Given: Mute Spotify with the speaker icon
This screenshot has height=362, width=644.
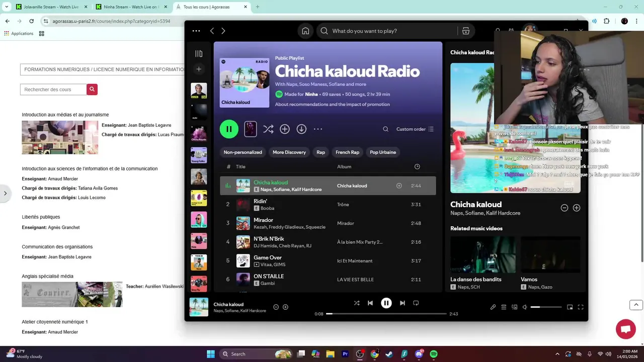Looking at the screenshot, I should pos(525,307).
